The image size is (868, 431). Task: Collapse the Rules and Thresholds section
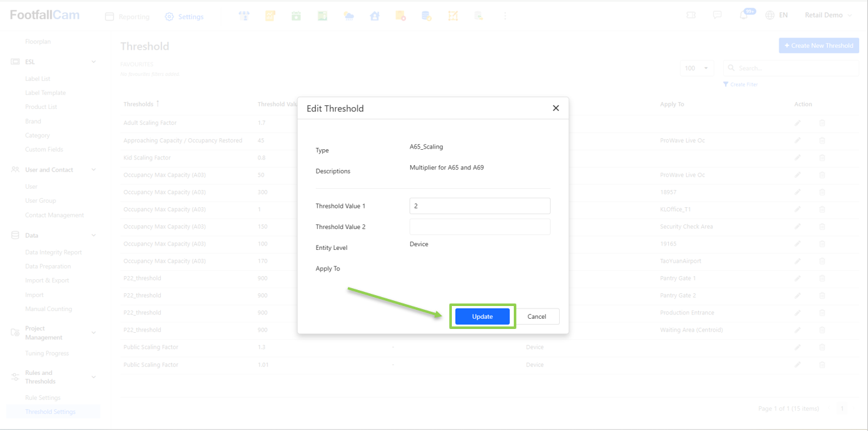[94, 377]
